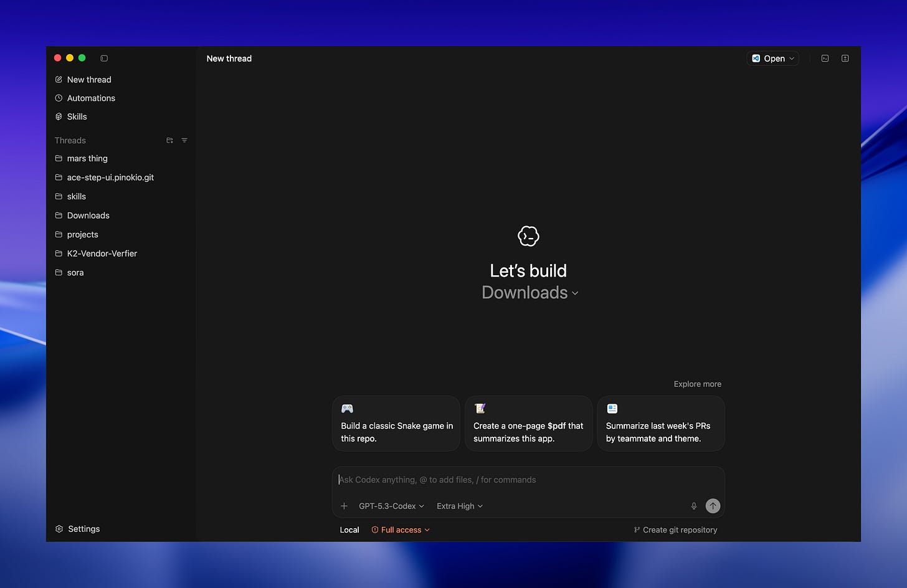Toggle the sidebar panel icon
907x588 pixels.
click(x=104, y=59)
